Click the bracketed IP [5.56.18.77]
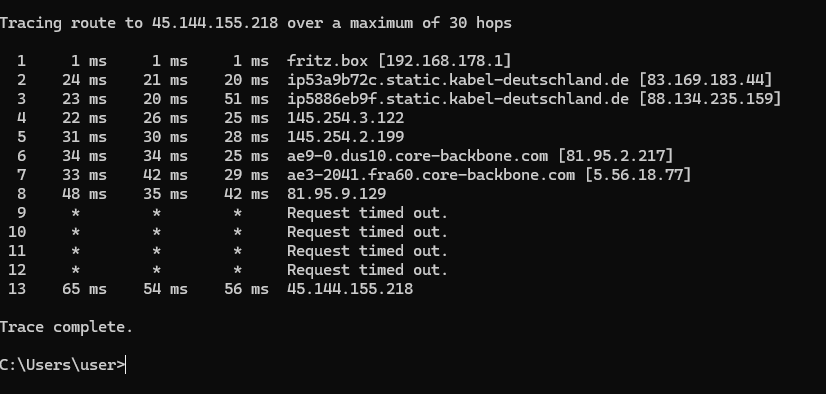The height and width of the screenshot is (394, 826). tap(638, 175)
